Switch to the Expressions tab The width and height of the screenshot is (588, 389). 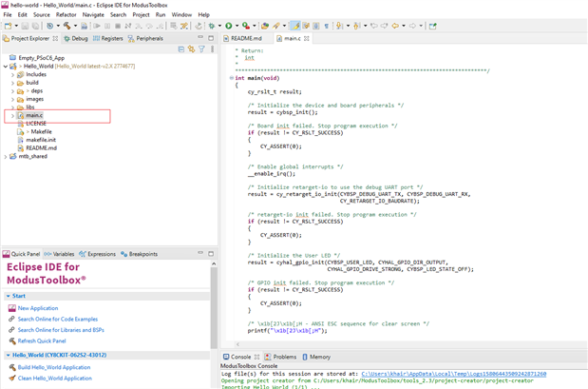[x=98, y=254]
